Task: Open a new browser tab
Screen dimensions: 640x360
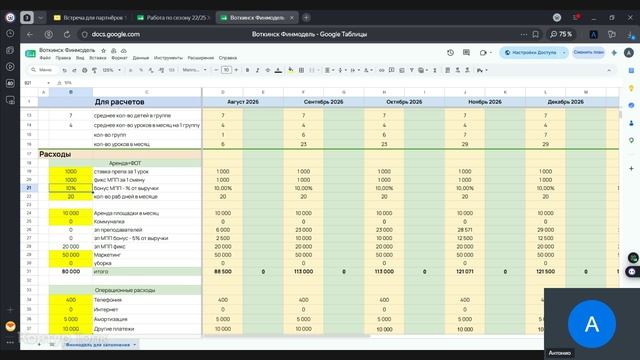Action: [306, 18]
